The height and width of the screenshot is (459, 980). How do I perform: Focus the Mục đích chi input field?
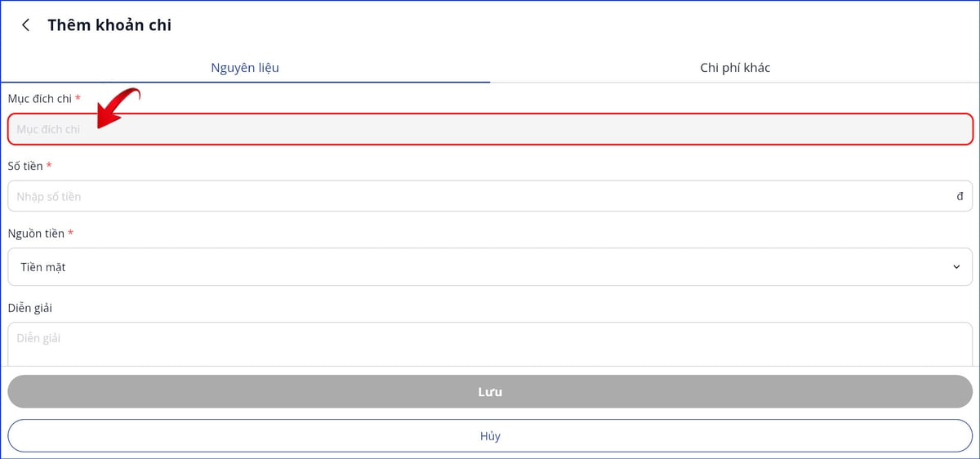click(x=490, y=129)
